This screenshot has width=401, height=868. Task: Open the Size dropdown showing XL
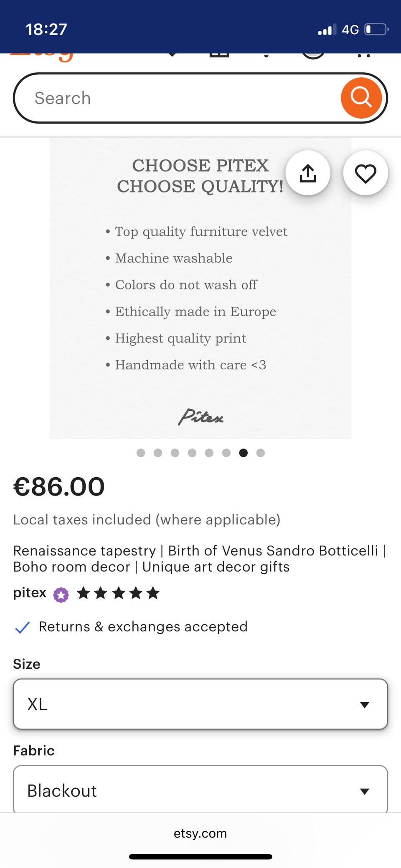[200, 704]
